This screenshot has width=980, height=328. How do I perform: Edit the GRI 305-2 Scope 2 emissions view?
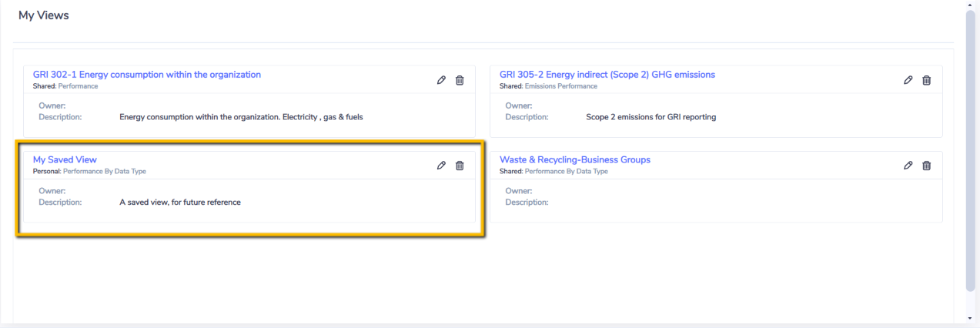908,80
